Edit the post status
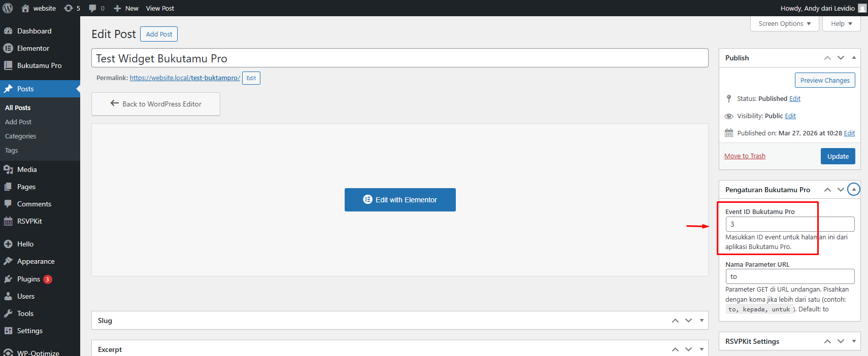 click(795, 98)
